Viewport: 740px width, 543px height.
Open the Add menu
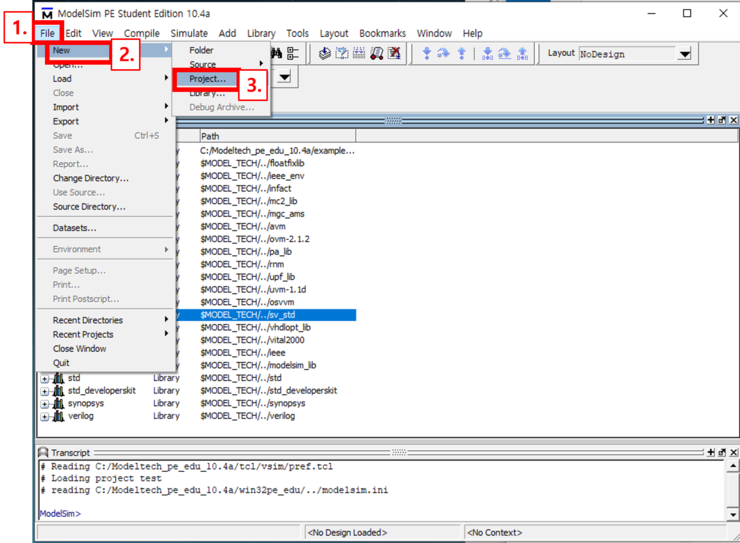[227, 33]
